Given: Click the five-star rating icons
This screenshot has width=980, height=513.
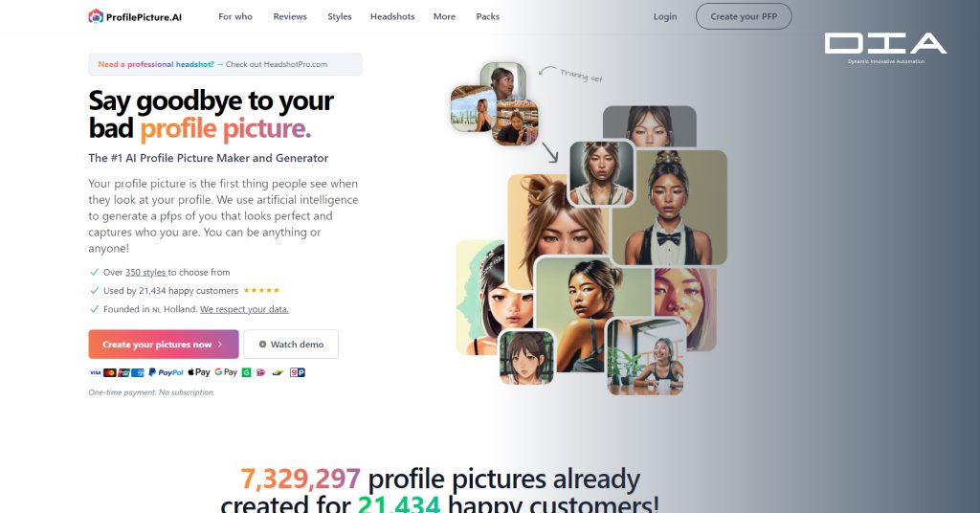Looking at the screenshot, I should pyautogui.click(x=261, y=291).
